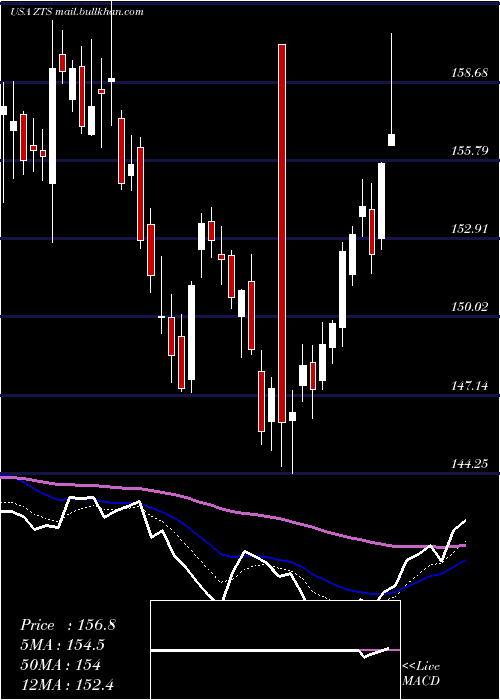
Task: Click inside the MACD inset box
Action: [x=275, y=650]
